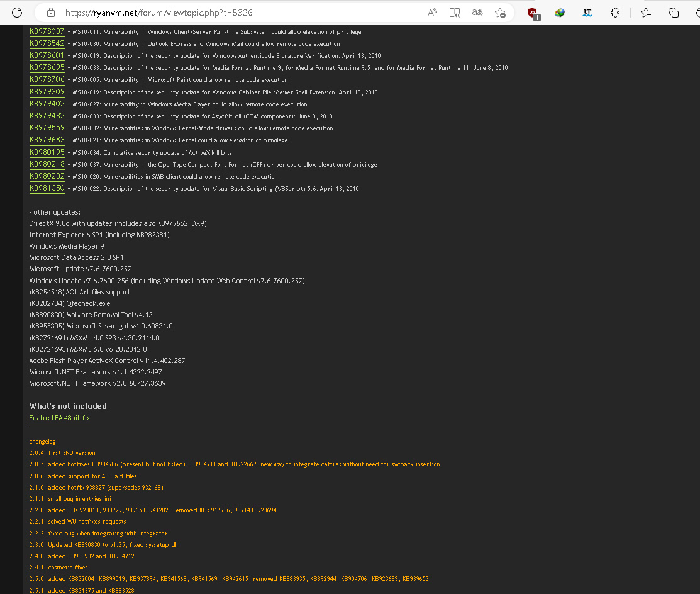Click the "- other updates:" line

(x=55, y=212)
